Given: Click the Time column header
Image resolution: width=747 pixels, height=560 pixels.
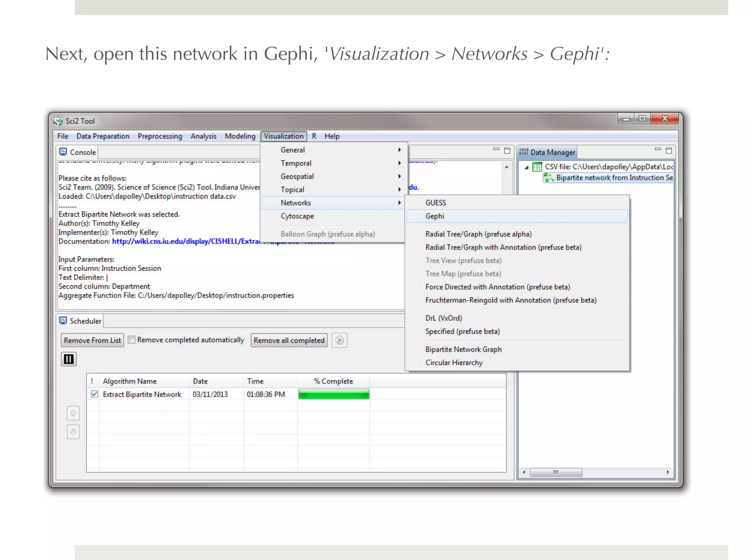Looking at the screenshot, I should 270,381.
